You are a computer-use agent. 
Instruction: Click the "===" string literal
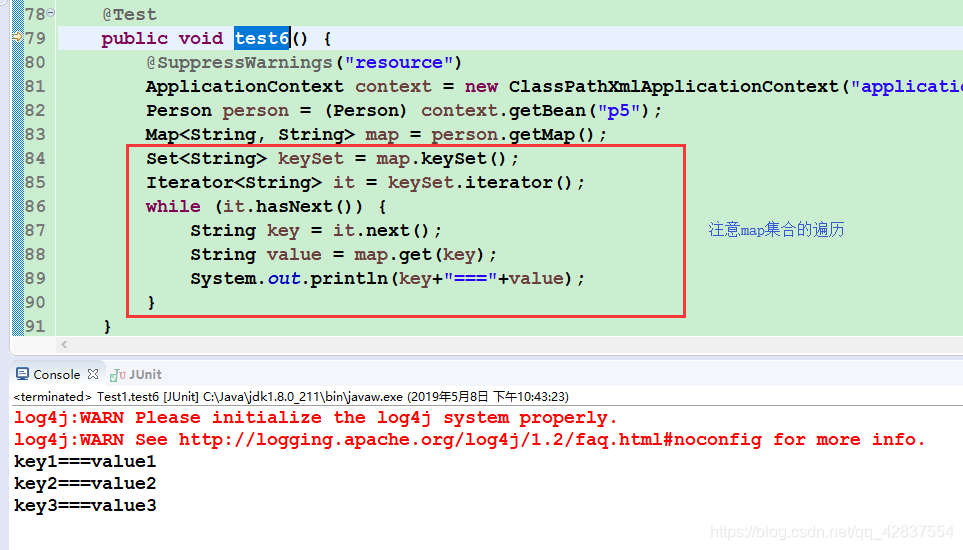pos(470,279)
